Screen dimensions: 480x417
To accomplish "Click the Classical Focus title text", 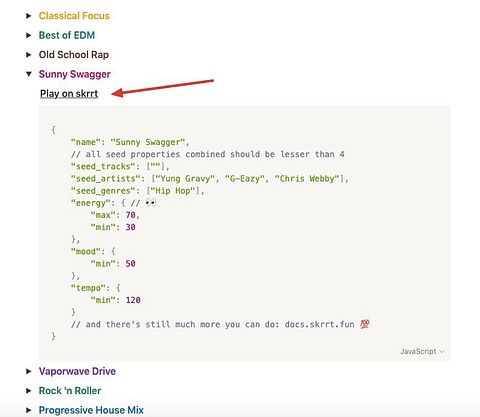I will pyautogui.click(x=74, y=16).
